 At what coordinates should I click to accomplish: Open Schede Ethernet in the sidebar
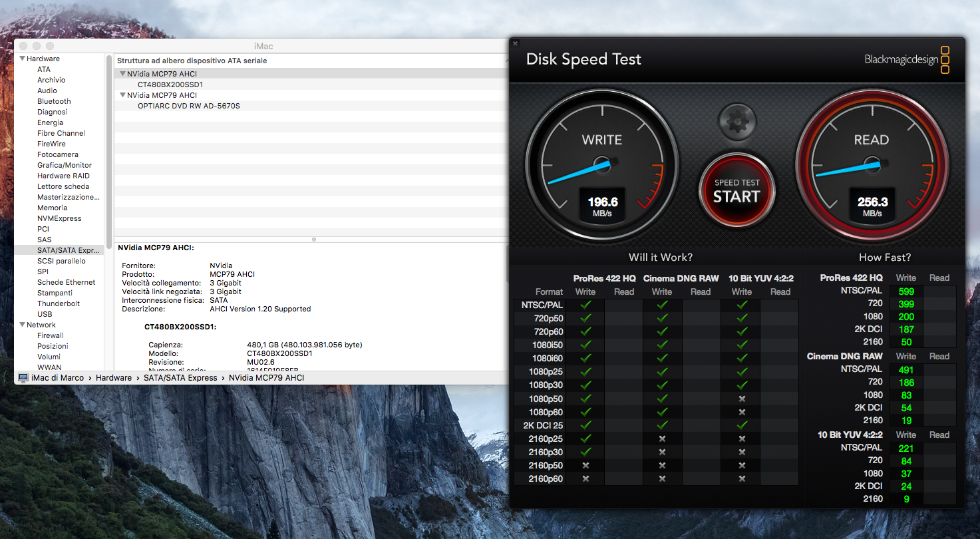tap(67, 282)
